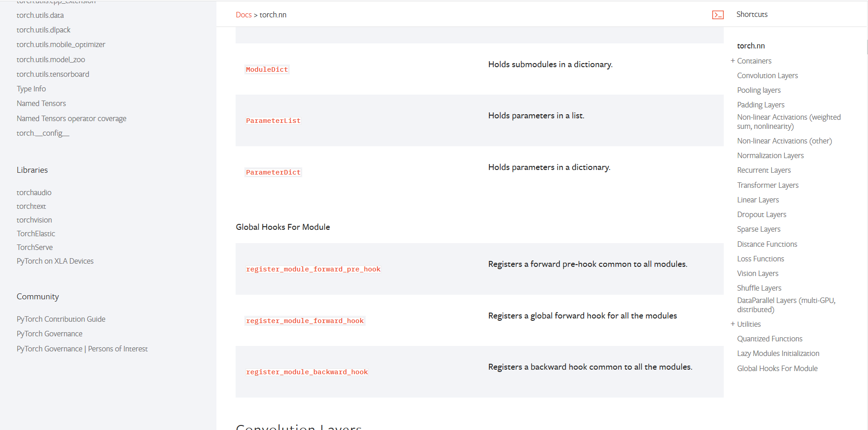The width and height of the screenshot is (868, 430).
Task: Click 'Registers a backward hook common' description
Action: (590, 367)
